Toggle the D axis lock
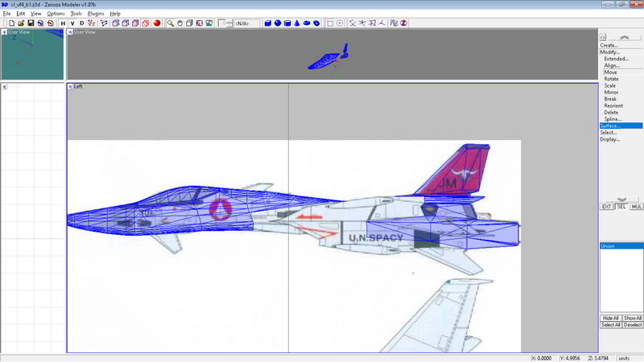This screenshot has height=362, width=644. [x=82, y=23]
